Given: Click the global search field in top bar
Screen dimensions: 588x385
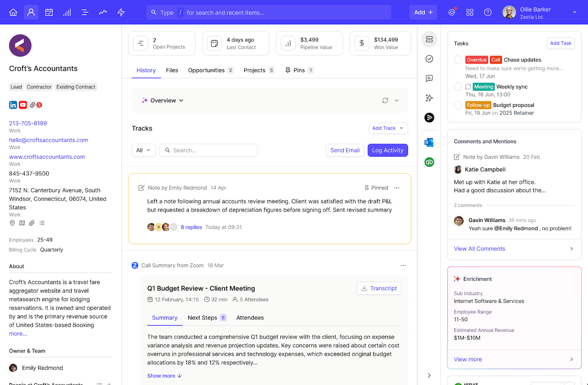Looking at the screenshot, I should 269,12.
